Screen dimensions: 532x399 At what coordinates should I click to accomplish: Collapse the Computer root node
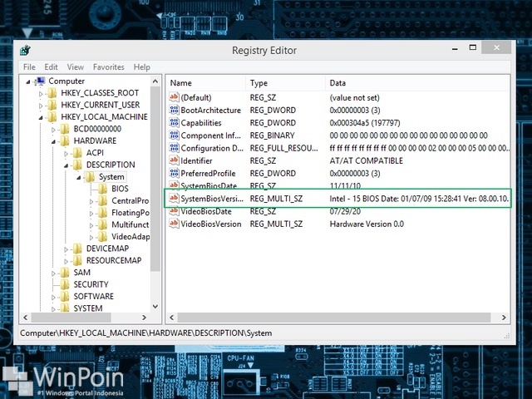28,81
